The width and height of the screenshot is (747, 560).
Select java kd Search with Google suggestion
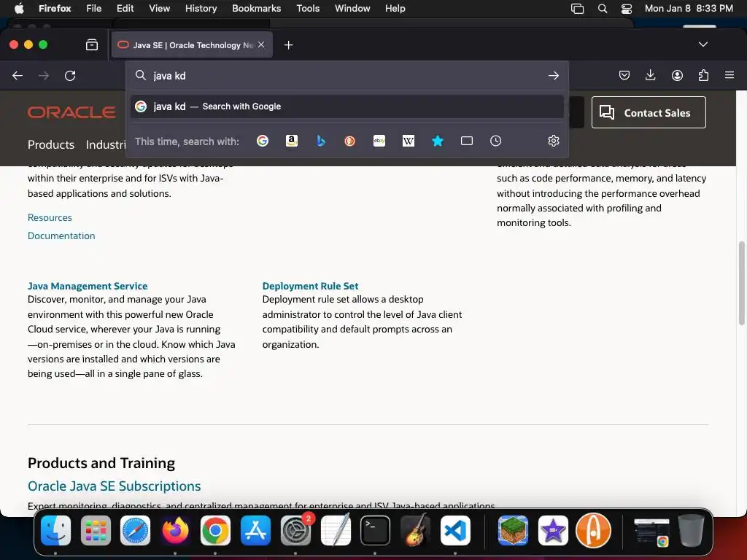pyautogui.click(x=347, y=106)
